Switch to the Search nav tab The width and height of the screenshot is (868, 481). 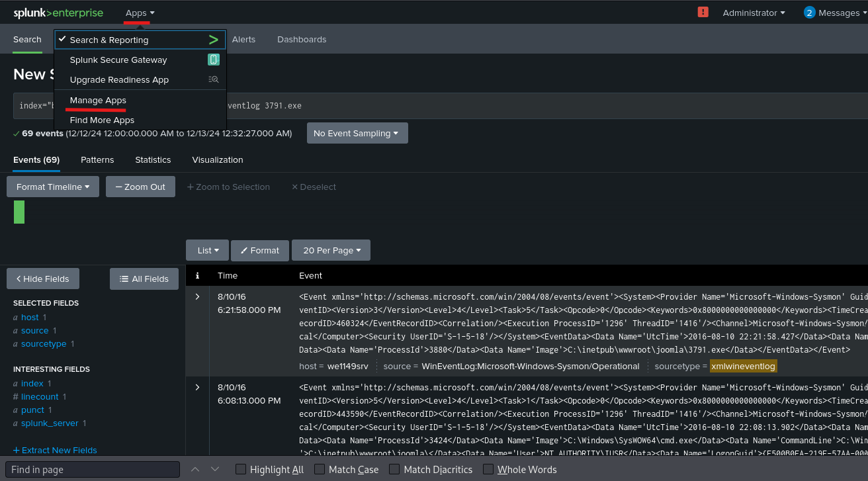[x=27, y=39]
